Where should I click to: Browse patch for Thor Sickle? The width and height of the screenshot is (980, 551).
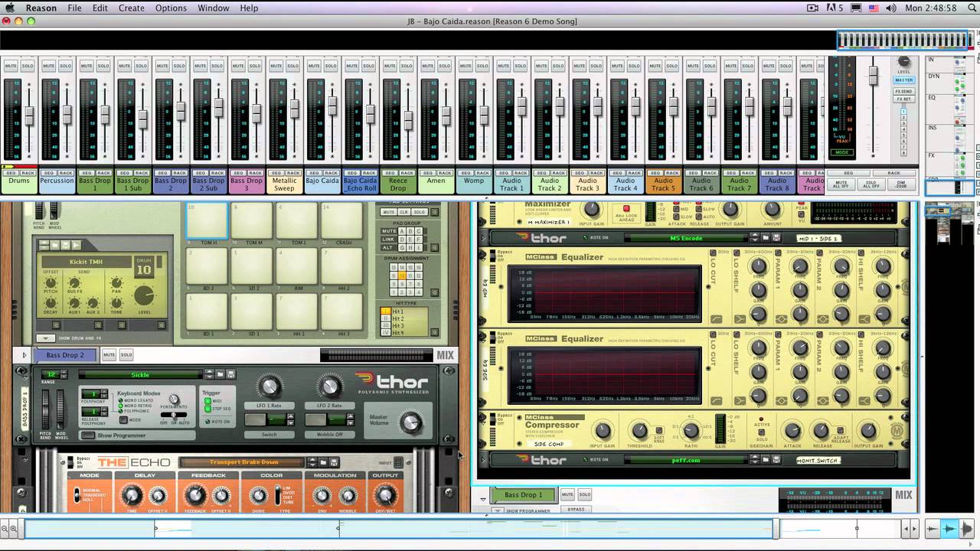219,374
